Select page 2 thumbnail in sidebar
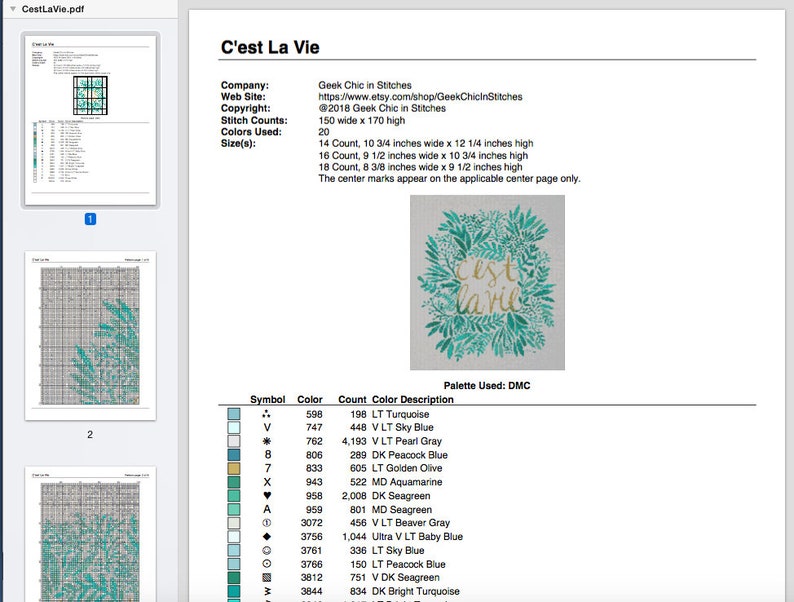Image resolution: width=794 pixels, height=602 pixels. (x=90, y=335)
